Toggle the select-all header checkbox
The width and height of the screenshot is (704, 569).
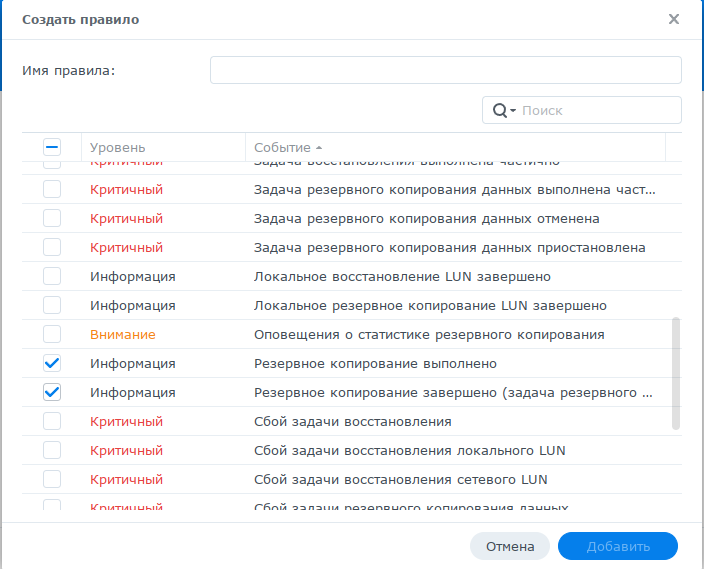[52, 147]
